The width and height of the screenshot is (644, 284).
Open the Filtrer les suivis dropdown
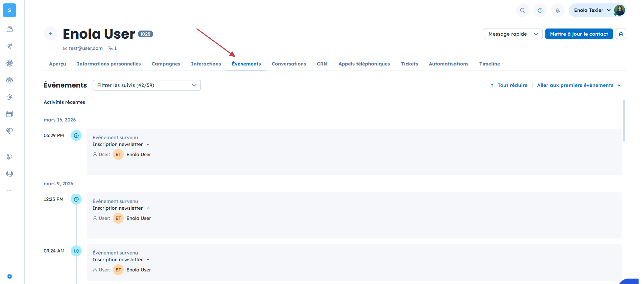pos(147,85)
